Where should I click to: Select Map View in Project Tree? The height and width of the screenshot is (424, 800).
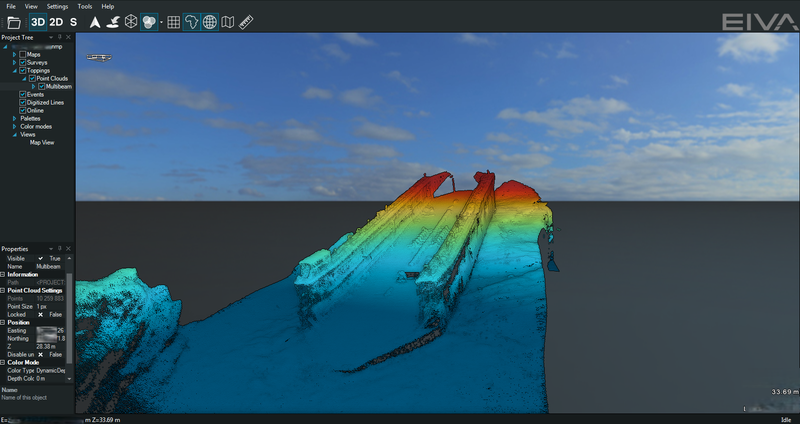tap(41, 142)
